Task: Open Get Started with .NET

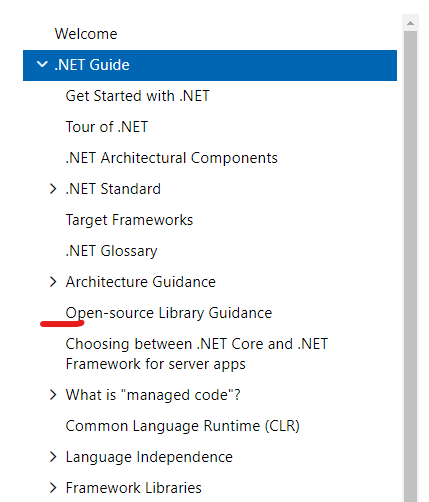Action: (x=137, y=96)
